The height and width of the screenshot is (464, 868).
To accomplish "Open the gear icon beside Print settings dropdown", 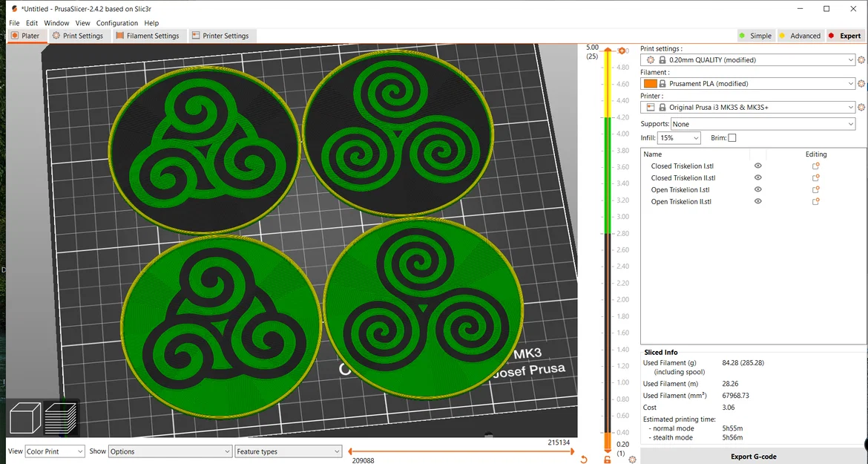I will click(861, 60).
